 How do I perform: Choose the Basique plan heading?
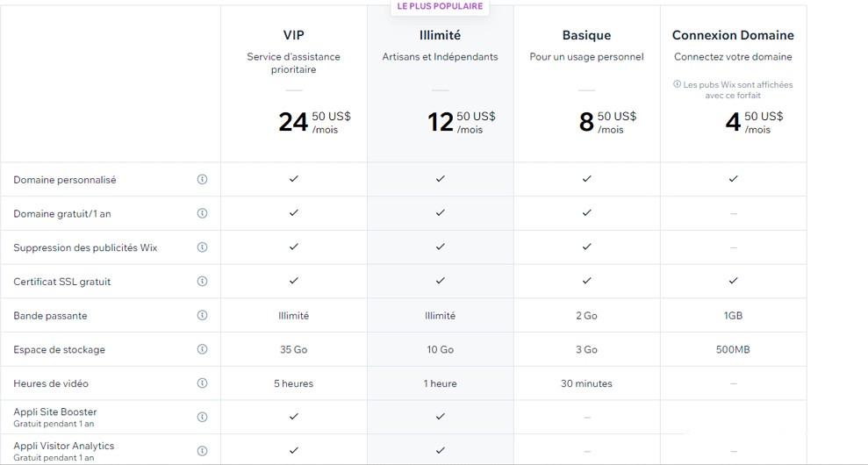point(587,35)
